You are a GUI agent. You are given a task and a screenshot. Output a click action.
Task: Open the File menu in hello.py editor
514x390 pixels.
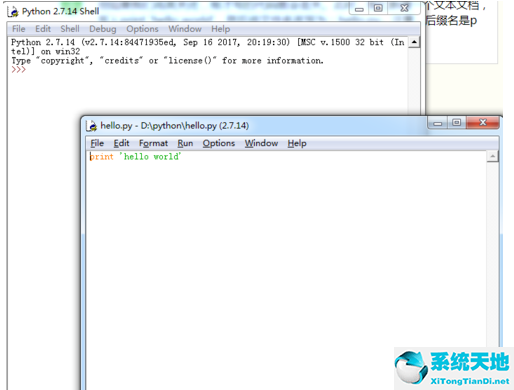97,143
